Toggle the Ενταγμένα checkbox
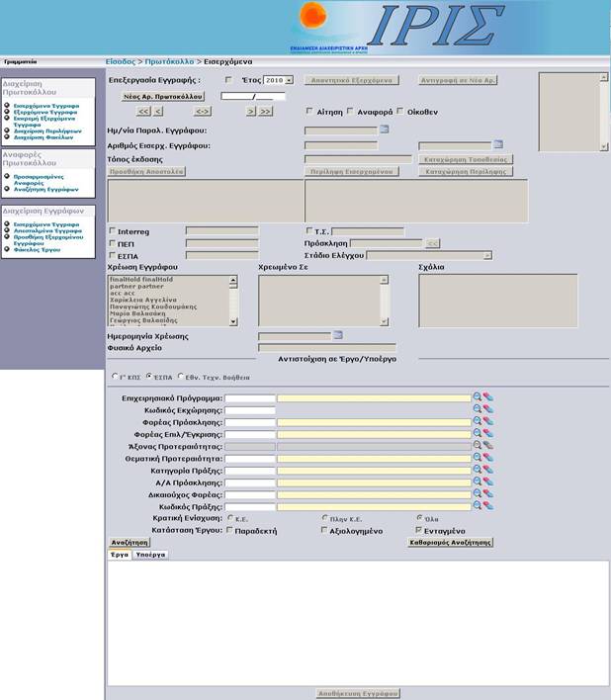The width and height of the screenshot is (611, 700). tap(419, 530)
